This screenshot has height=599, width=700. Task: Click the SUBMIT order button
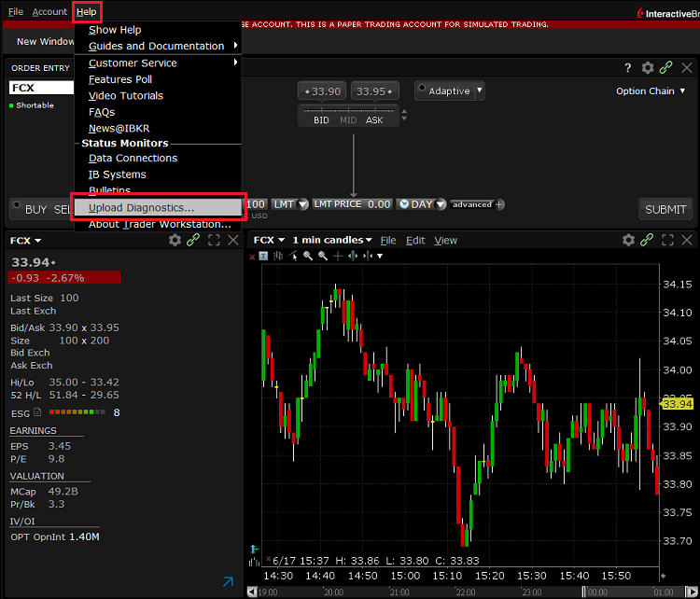pyautogui.click(x=665, y=209)
